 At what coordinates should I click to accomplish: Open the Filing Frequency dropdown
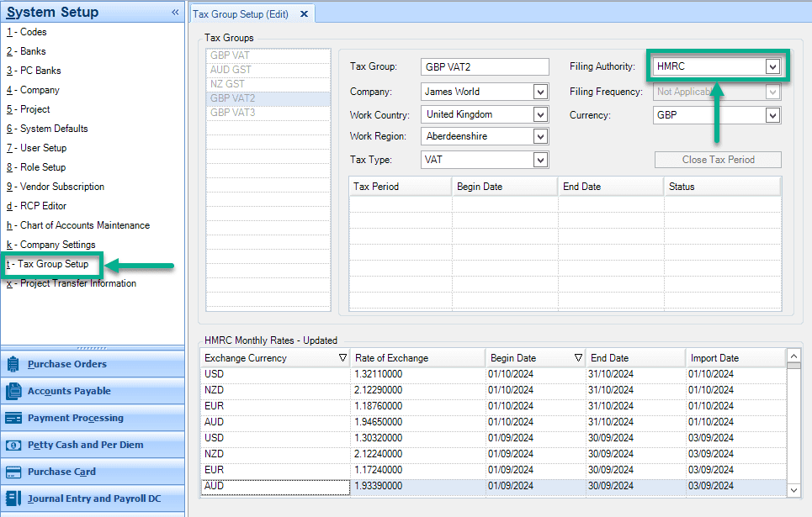(x=772, y=92)
